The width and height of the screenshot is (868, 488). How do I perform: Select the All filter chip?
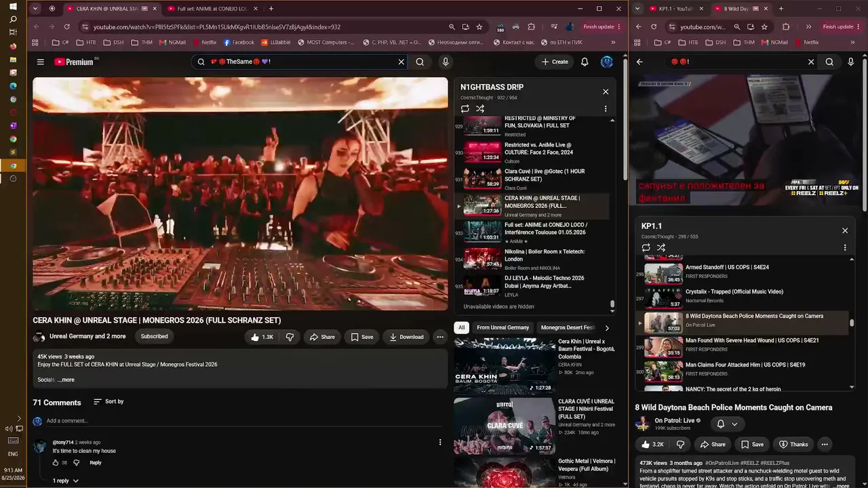462,328
